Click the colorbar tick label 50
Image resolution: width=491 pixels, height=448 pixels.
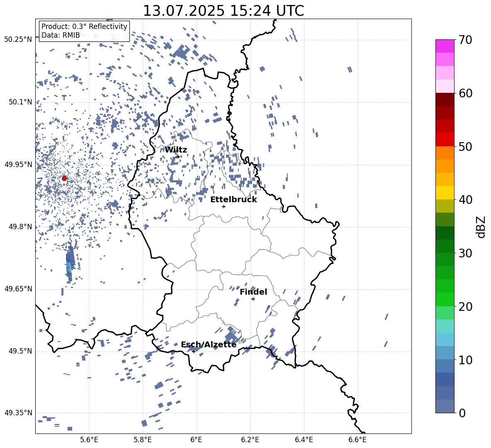tap(465, 147)
